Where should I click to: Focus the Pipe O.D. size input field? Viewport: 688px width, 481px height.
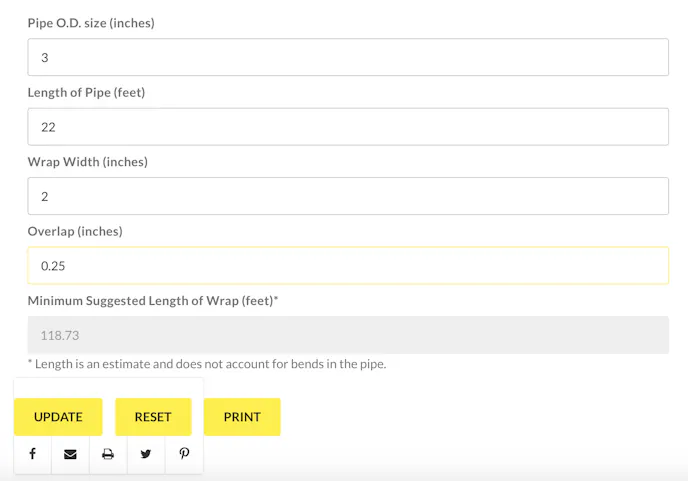click(x=347, y=58)
